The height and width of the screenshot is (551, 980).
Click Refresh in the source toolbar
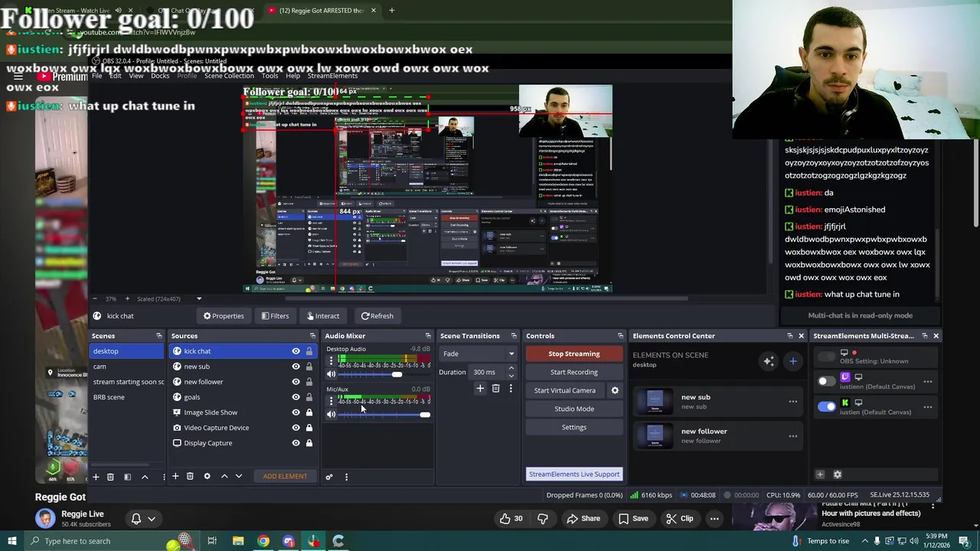pos(377,316)
